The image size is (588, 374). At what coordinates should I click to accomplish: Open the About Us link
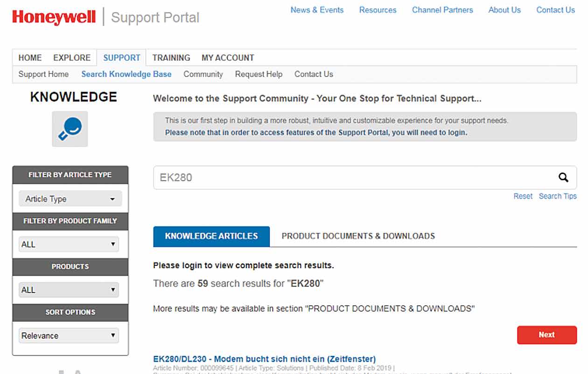504,10
